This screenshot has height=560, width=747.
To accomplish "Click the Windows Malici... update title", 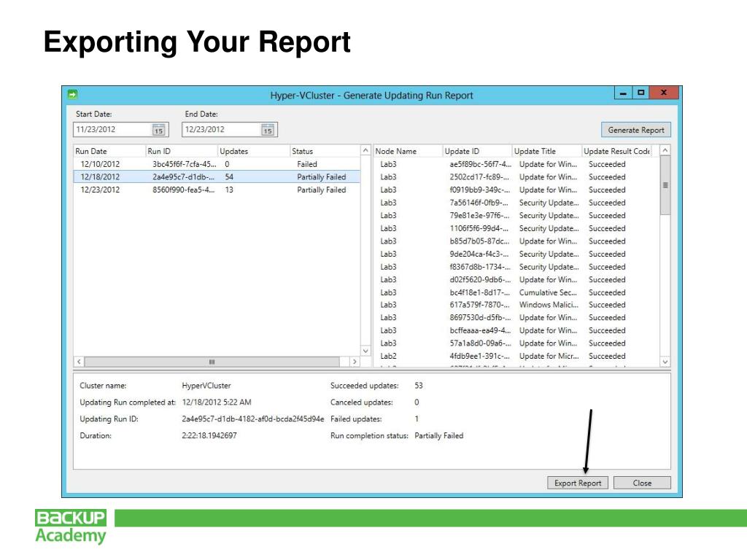I will (549, 305).
